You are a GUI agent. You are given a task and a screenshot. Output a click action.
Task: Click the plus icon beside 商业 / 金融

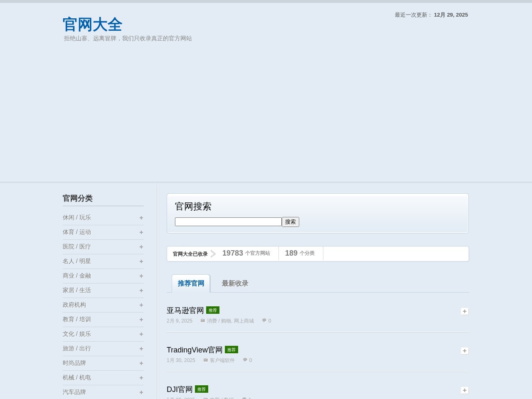pyautogui.click(x=141, y=276)
